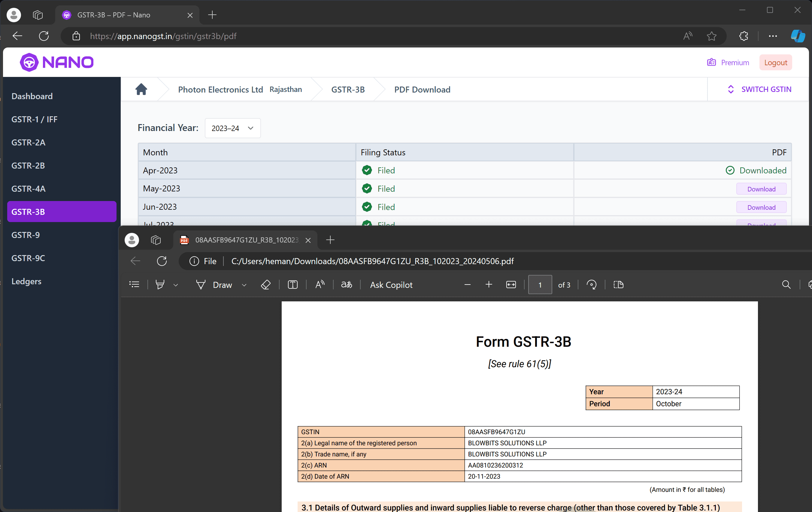Screen dimensions: 812x512
Task: Click the PDF column header in the table
Action: (779, 152)
